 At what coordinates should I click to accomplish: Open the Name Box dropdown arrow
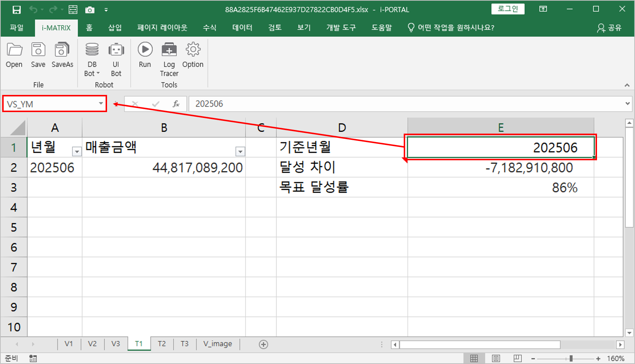coord(101,104)
